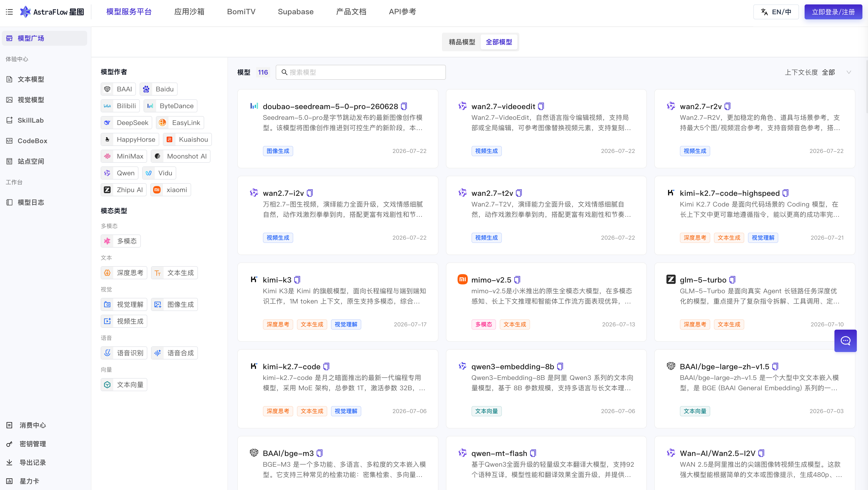Image resolution: width=868 pixels, height=490 pixels.
Task: Collapse the sidebar with the hamburger menu icon
Action: point(9,12)
